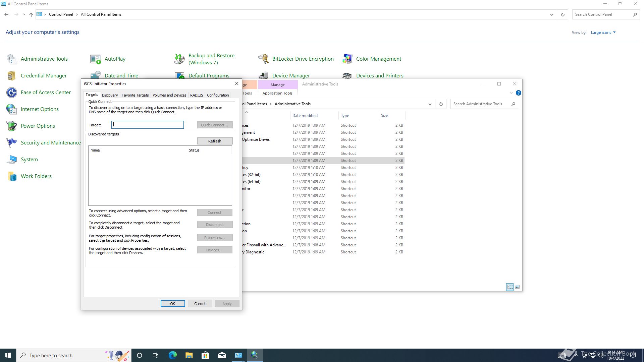644x362 pixels.
Task: Open Devices and Printers icon
Action: click(x=347, y=75)
